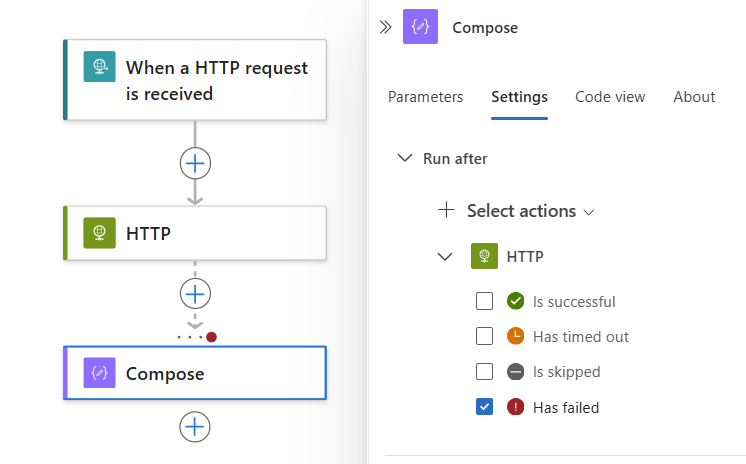The height and width of the screenshot is (464, 746).
Task: Add a step between HTTP and Compose
Action: pyautogui.click(x=195, y=293)
